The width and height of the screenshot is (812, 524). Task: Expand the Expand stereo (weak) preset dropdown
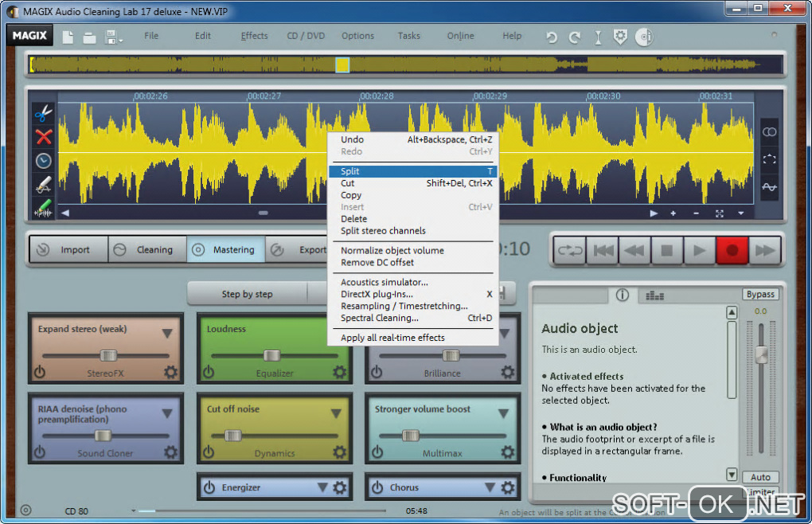coord(166,333)
